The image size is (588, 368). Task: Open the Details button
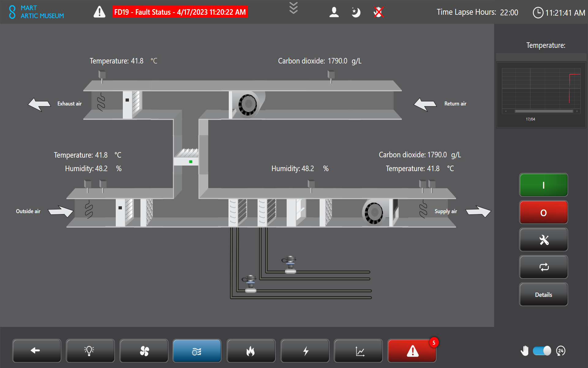(x=543, y=295)
